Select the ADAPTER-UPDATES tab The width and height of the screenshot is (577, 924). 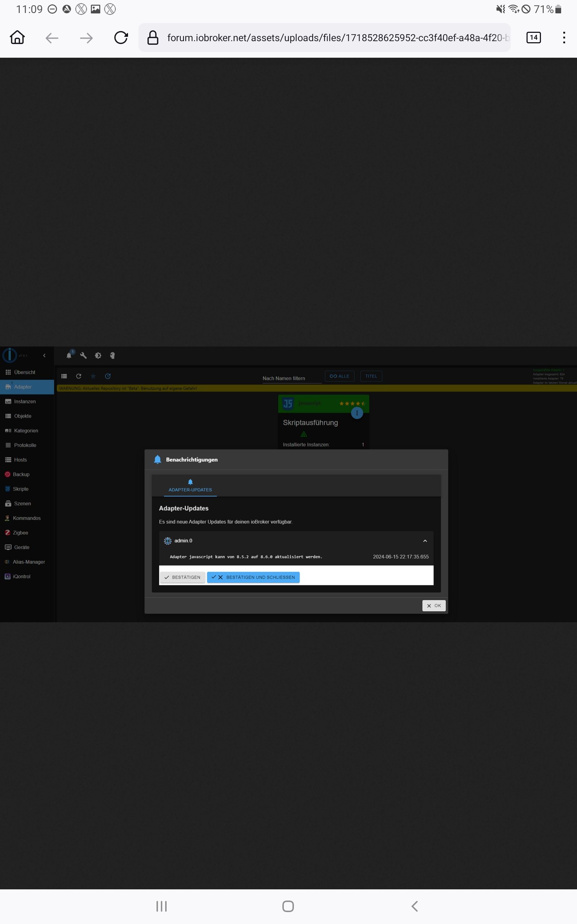coord(190,486)
